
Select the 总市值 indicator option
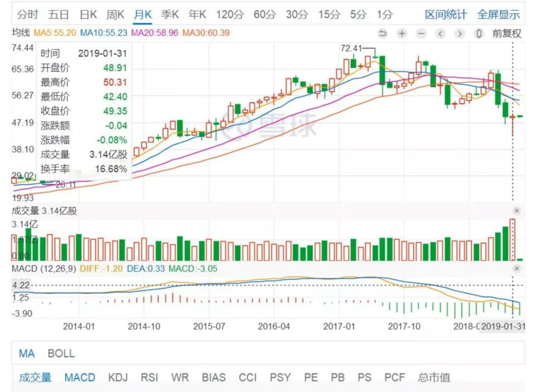[x=434, y=377]
